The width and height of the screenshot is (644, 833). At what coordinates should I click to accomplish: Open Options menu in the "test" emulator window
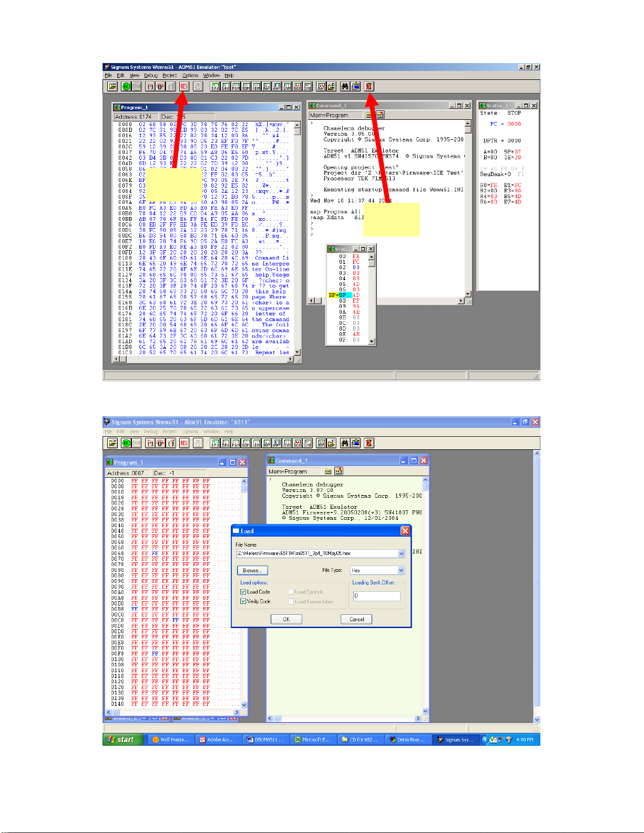point(190,76)
